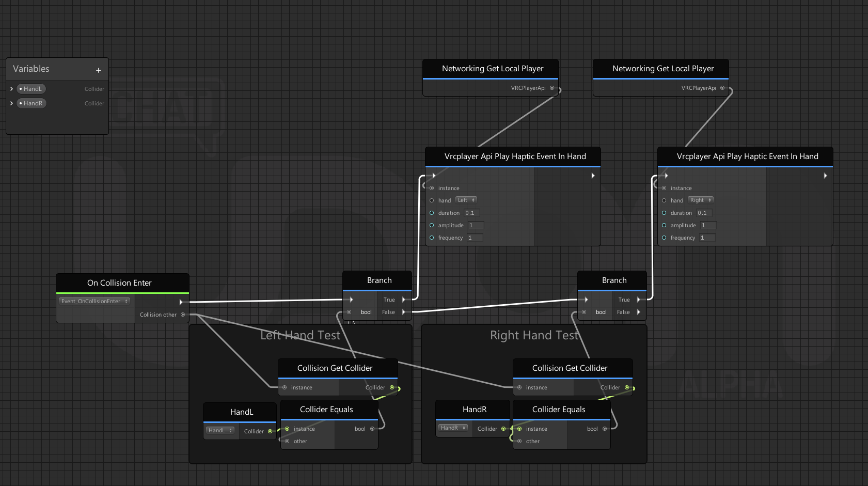Click flow output arrow of right Play Haptic node
This screenshot has width=868, height=486.
coord(825,176)
